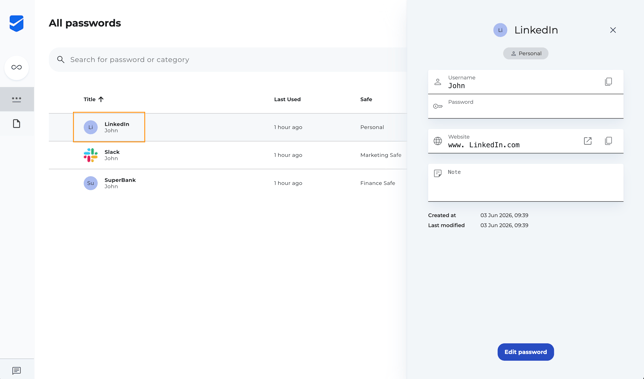This screenshot has width=644, height=379.
Task: Sort by Title column arrow
Action: 101,99
